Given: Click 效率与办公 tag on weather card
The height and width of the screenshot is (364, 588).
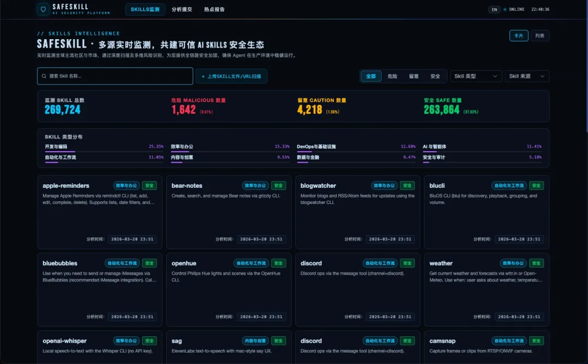Looking at the screenshot, I should pyautogui.click(x=513, y=263).
